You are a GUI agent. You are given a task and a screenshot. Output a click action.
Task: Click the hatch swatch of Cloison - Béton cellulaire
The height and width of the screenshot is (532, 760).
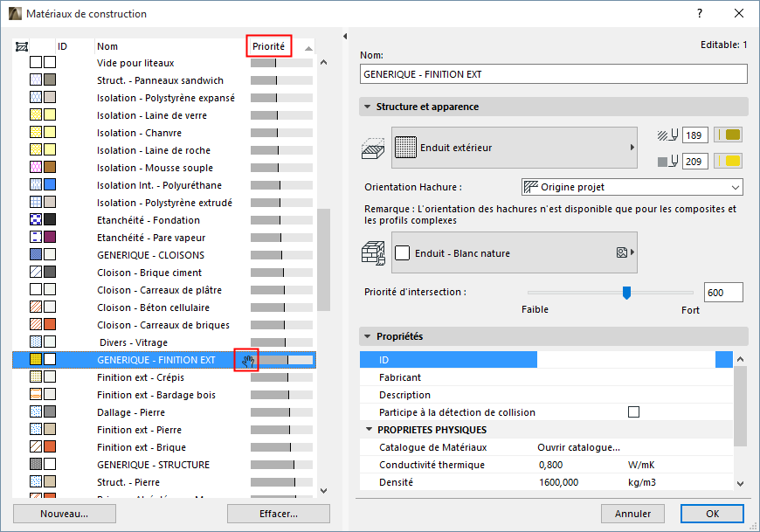tap(36, 307)
